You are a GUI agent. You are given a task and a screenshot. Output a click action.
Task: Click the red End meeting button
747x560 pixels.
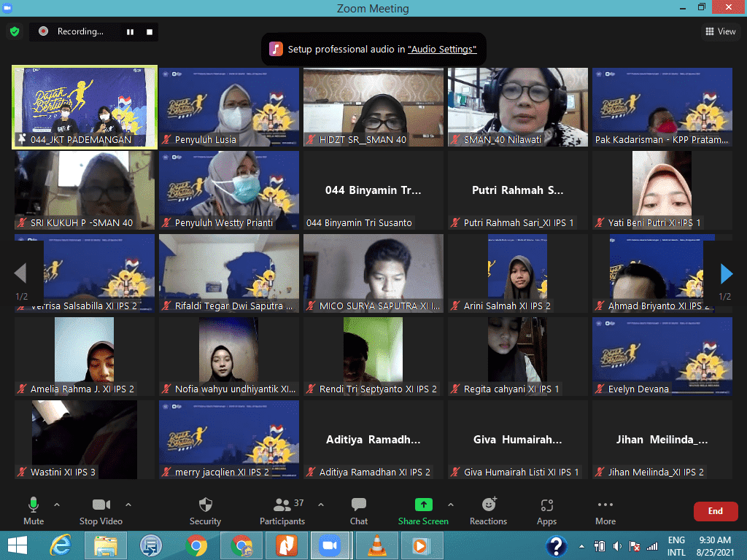(x=715, y=511)
